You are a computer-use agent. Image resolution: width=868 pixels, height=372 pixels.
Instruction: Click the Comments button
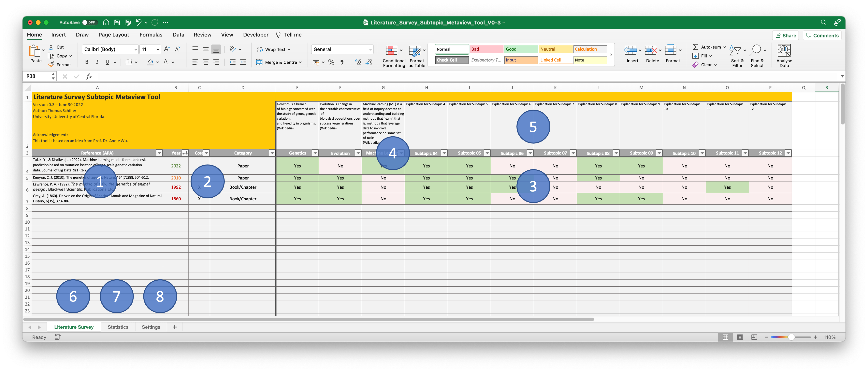(x=822, y=35)
